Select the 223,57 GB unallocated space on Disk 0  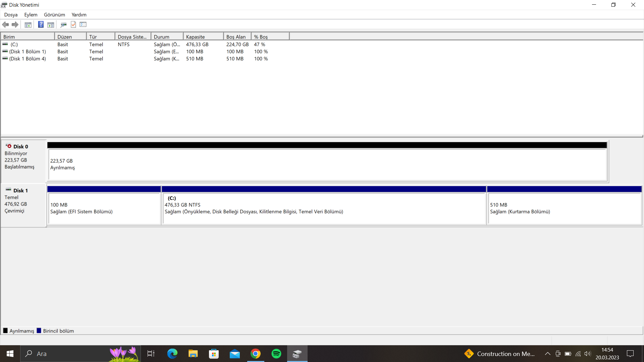coord(327,164)
